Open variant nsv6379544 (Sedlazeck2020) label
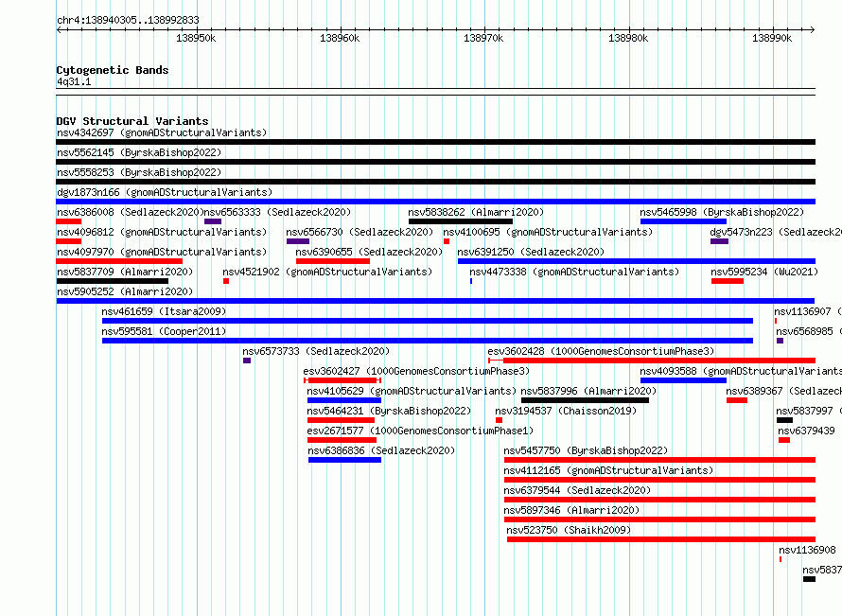This screenshot has width=842, height=616. (577, 490)
